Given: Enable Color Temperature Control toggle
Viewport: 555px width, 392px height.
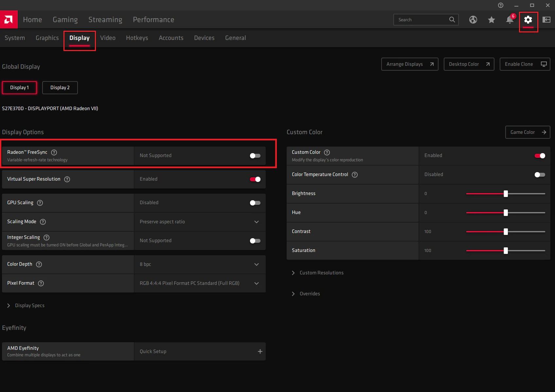Looking at the screenshot, I should [x=540, y=175].
